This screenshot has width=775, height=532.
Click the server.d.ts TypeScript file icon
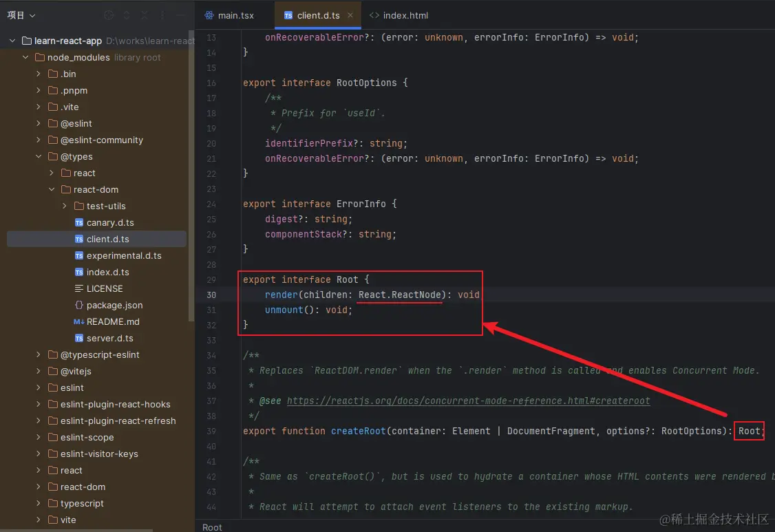tap(78, 338)
